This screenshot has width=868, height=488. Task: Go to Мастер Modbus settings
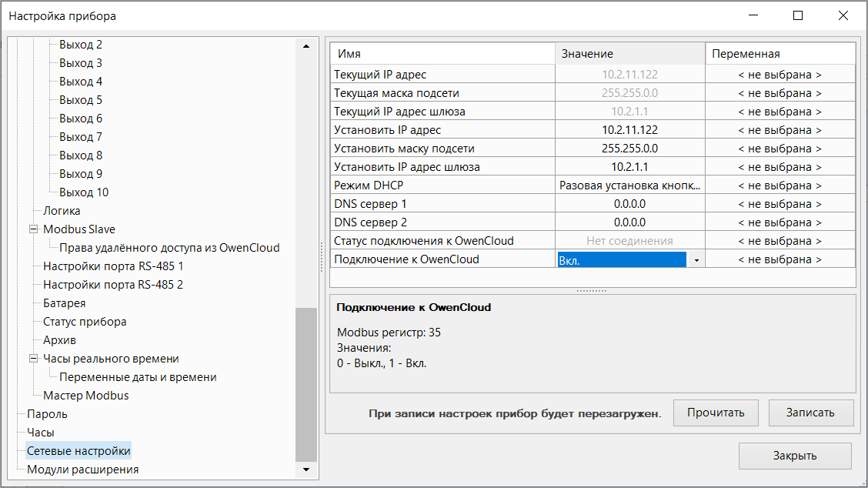(x=85, y=396)
